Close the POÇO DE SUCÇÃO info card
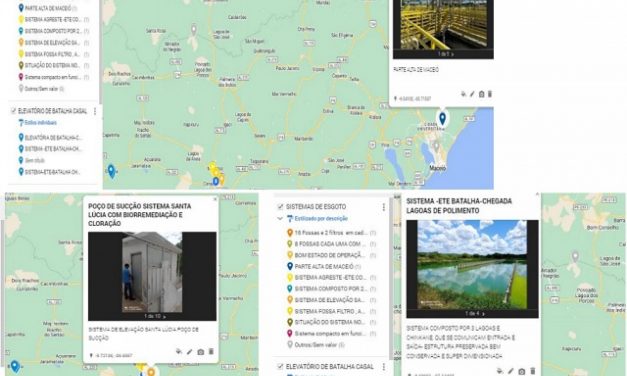 (x=215, y=199)
